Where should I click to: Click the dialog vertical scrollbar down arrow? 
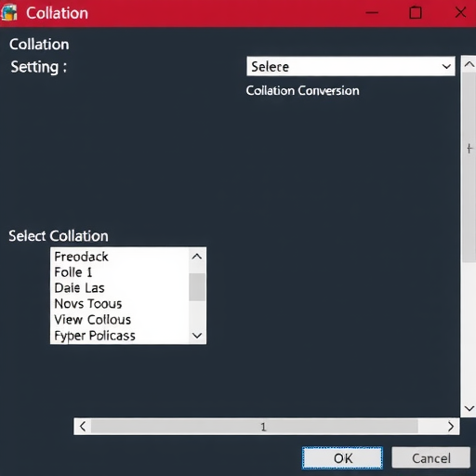click(469, 408)
